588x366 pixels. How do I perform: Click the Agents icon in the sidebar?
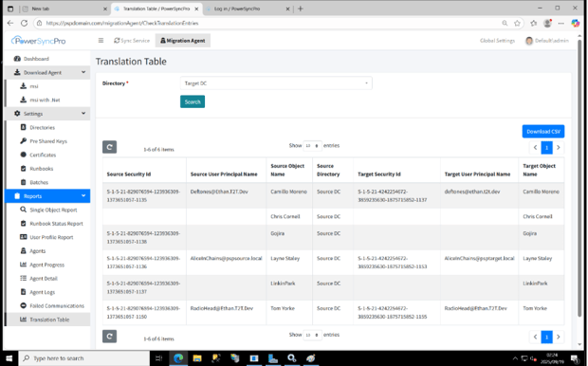coord(24,251)
